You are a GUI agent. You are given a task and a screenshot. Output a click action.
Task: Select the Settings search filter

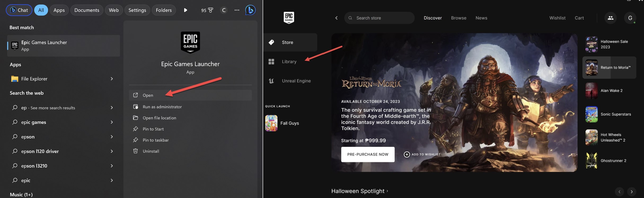tap(137, 10)
